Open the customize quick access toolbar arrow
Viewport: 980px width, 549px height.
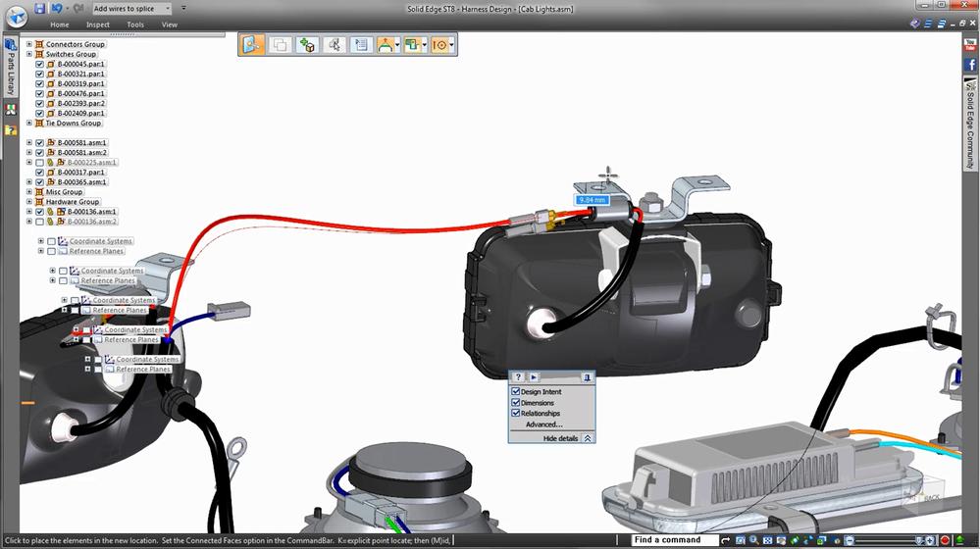pyautogui.click(x=183, y=9)
